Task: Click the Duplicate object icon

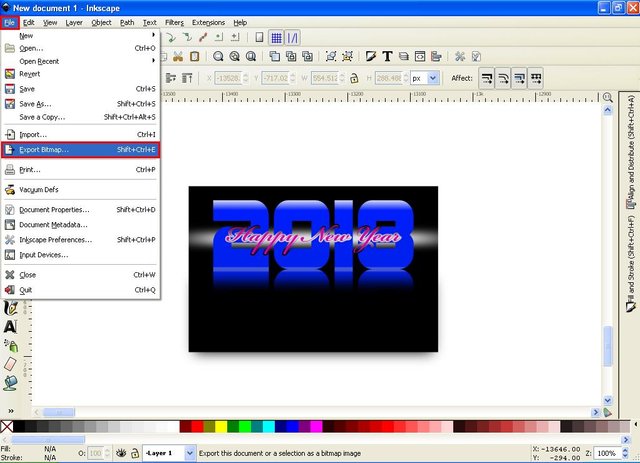Action: pos(275,56)
